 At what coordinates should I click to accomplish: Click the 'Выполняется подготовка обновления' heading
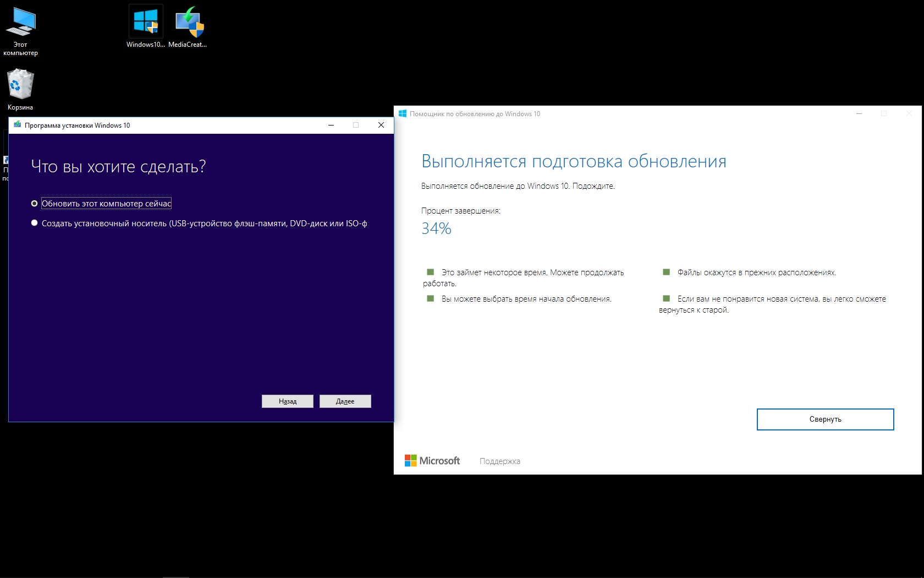coord(574,161)
